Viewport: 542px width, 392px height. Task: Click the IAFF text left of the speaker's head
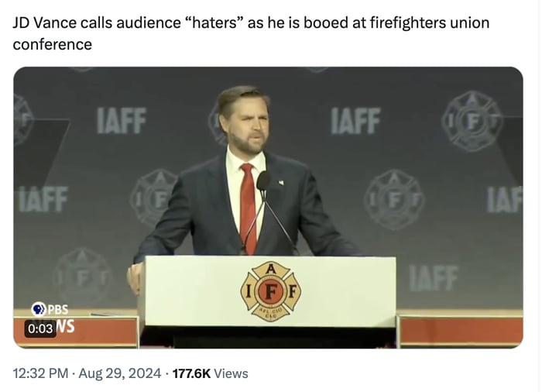click(x=121, y=120)
